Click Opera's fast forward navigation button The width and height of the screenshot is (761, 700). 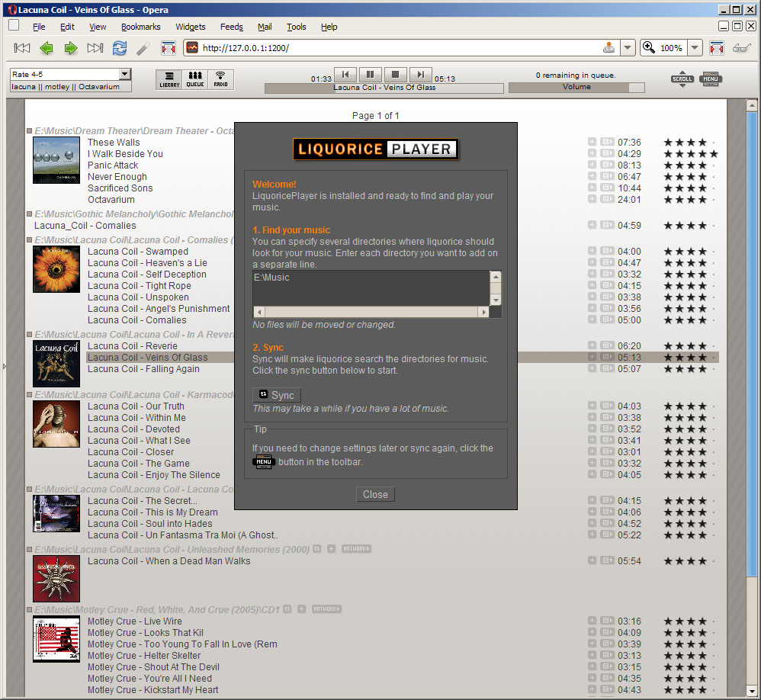coord(95,47)
